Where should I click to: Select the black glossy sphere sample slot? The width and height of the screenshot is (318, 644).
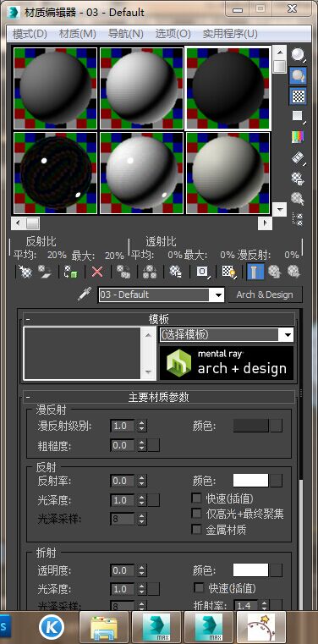pyautogui.click(x=55, y=173)
